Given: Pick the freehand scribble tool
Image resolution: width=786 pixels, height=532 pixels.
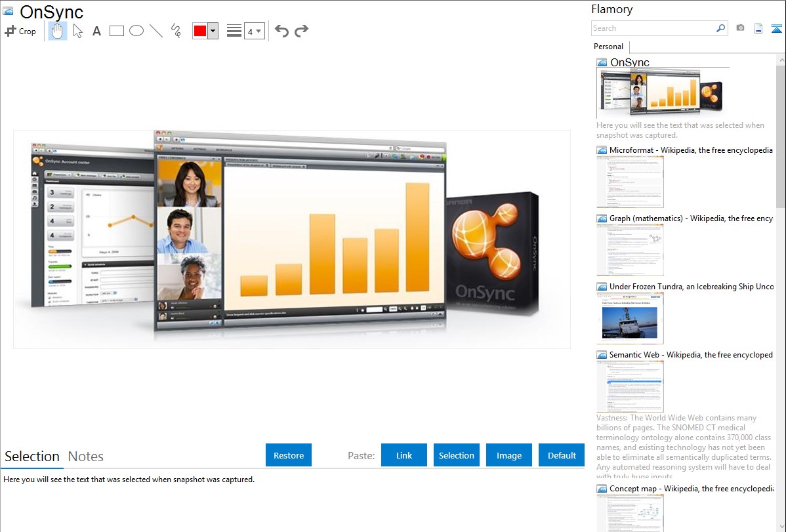Looking at the screenshot, I should coord(176,31).
